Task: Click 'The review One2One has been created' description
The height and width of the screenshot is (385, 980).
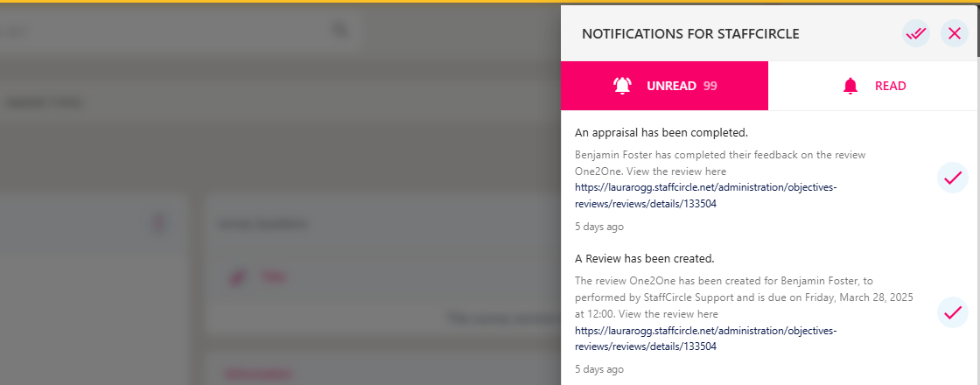Action: tap(745, 297)
